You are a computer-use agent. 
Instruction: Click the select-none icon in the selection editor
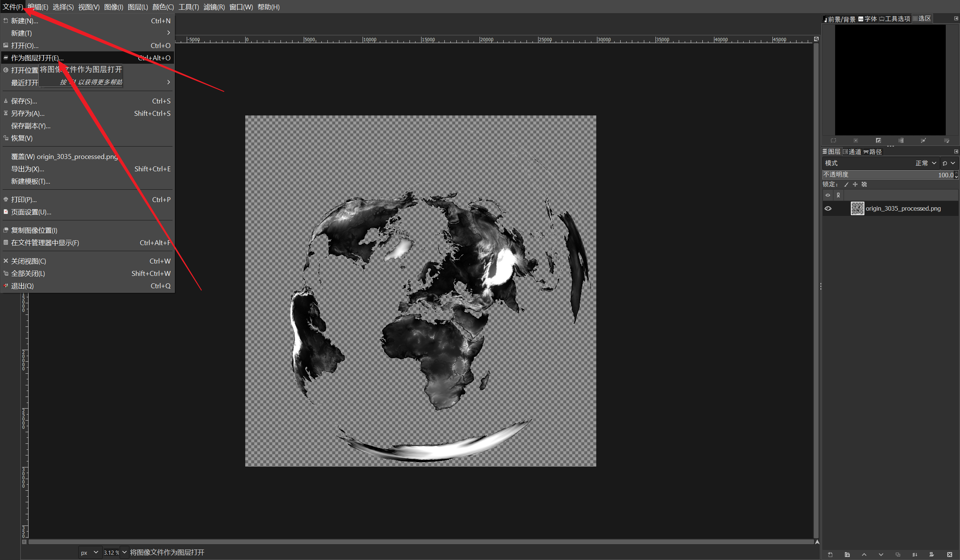tap(856, 141)
